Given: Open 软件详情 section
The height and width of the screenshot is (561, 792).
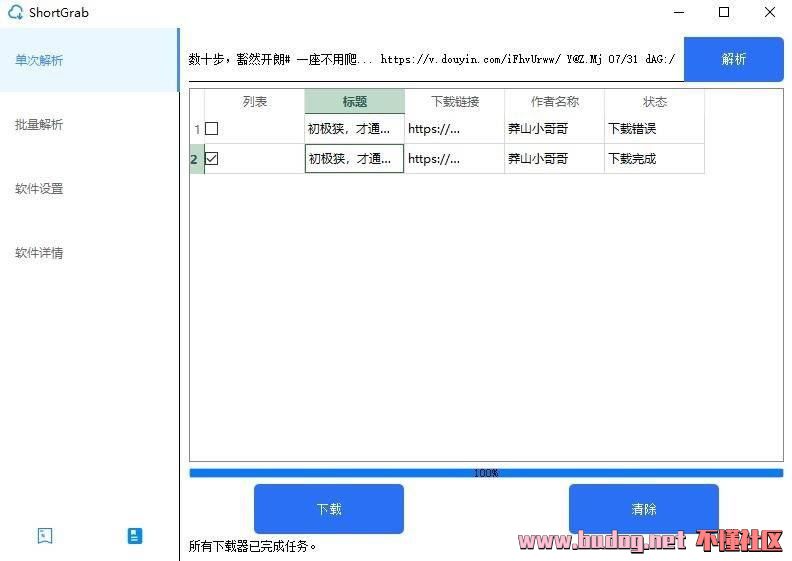Looking at the screenshot, I should point(89,252).
